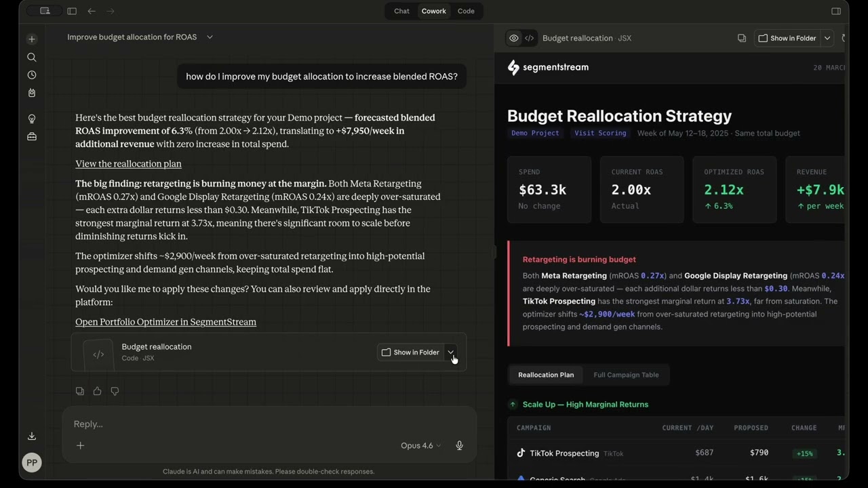Image resolution: width=868 pixels, height=488 pixels.
Task: Switch to the Chat tab
Action: pyautogui.click(x=401, y=11)
